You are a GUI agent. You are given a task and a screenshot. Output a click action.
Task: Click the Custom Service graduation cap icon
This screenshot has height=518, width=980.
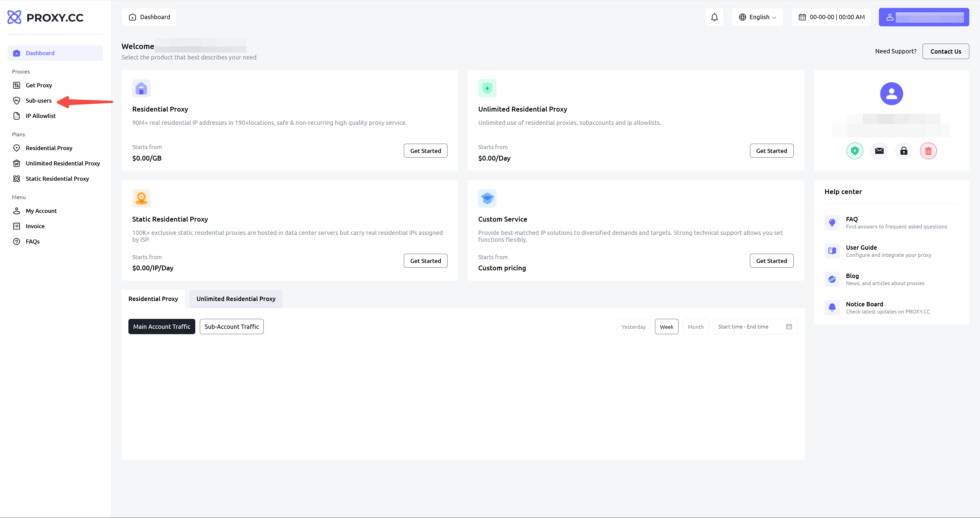(487, 198)
